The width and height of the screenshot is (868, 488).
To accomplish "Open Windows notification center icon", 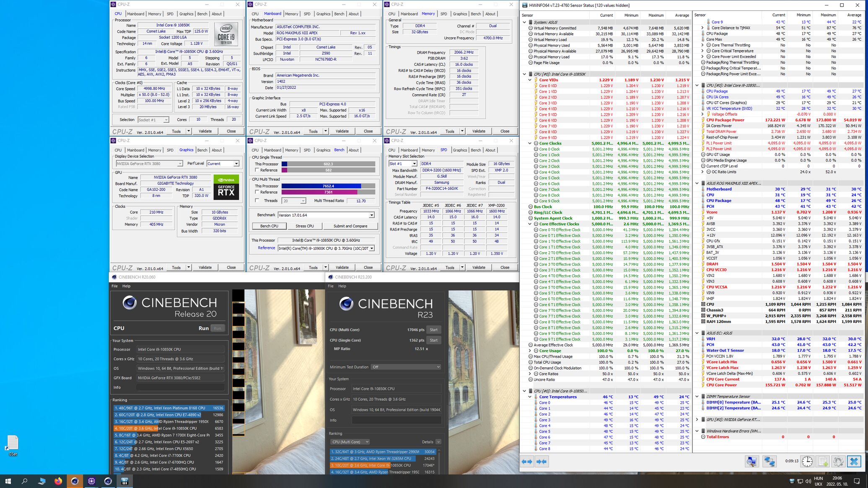I will click(x=857, y=481).
